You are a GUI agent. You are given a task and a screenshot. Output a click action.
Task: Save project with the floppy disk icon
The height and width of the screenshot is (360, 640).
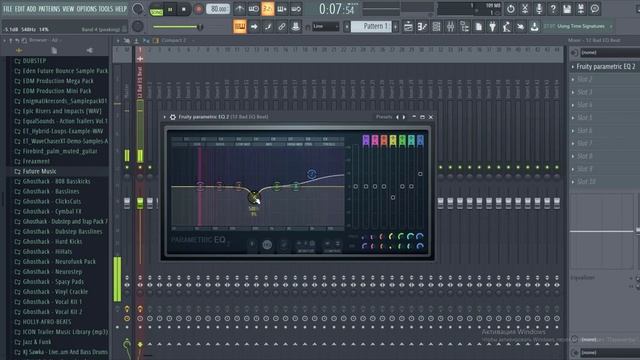point(567,9)
